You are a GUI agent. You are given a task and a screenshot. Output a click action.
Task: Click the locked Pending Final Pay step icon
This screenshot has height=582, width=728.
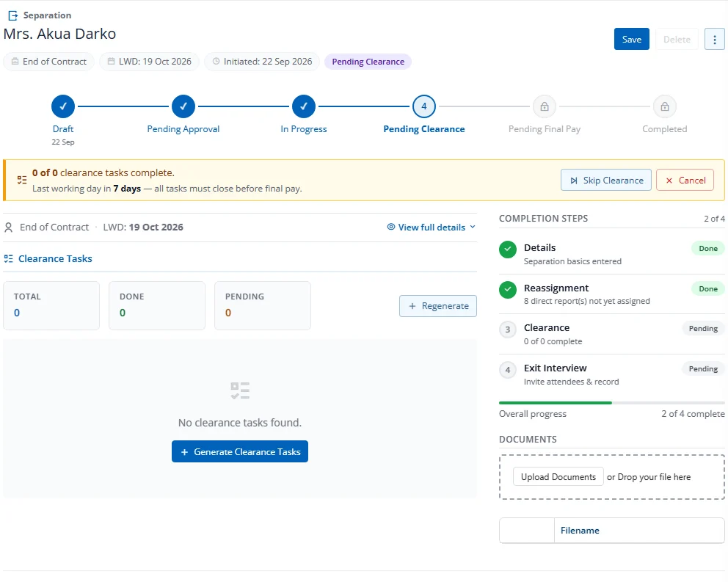pyautogui.click(x=544, y=106)
